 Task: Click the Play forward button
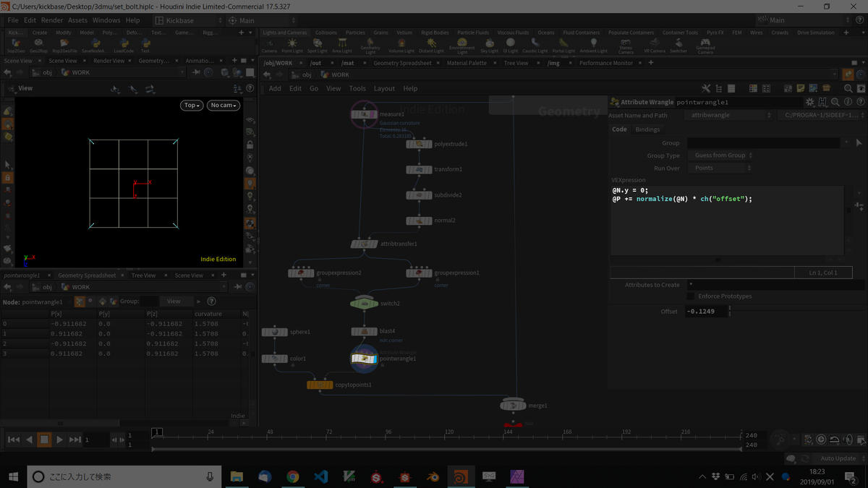(59, 439)
